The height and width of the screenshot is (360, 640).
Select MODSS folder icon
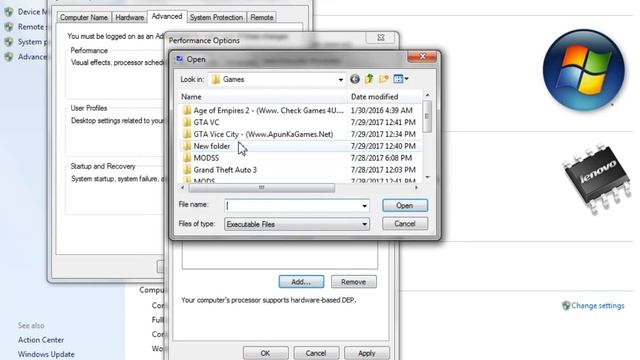(x=187, y=158)
